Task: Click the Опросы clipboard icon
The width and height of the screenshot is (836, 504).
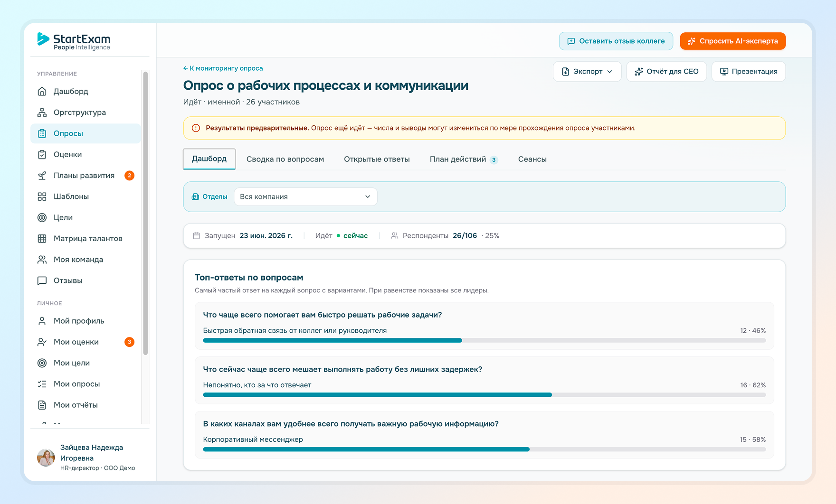Action: pos(42,133)
